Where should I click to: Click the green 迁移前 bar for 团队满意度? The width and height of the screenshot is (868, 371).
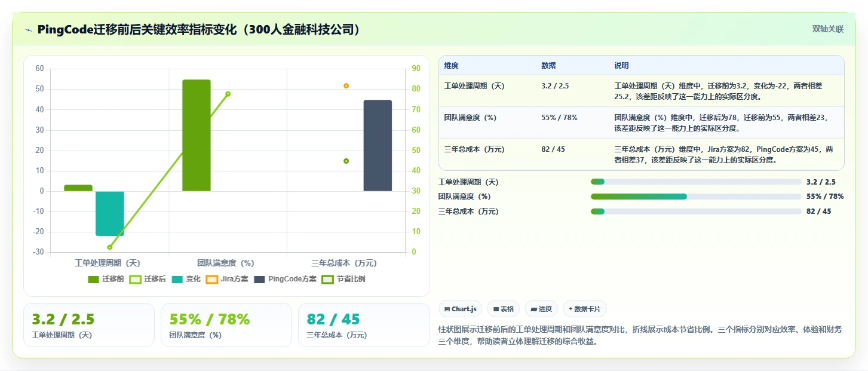pyautogui.click(x=197, y=136)
